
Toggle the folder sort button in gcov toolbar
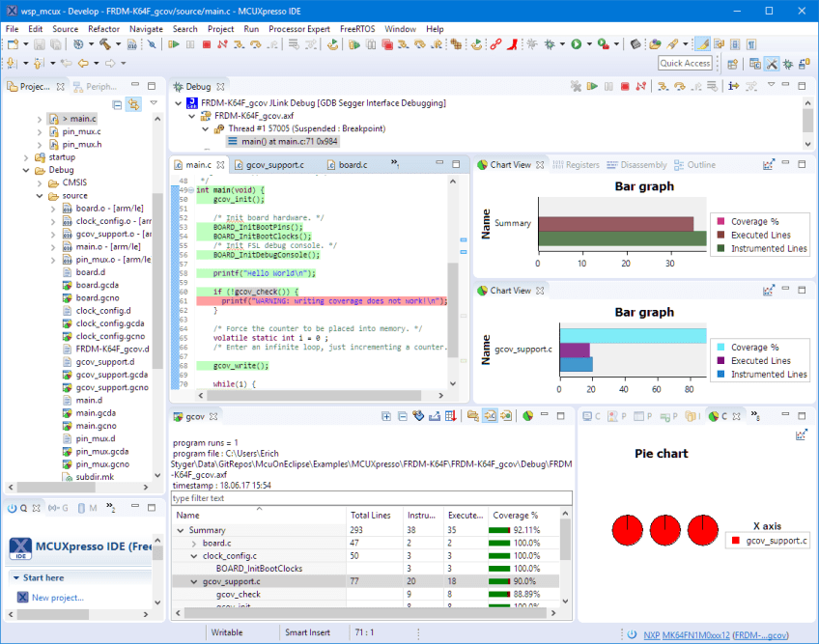click(473, 416)
